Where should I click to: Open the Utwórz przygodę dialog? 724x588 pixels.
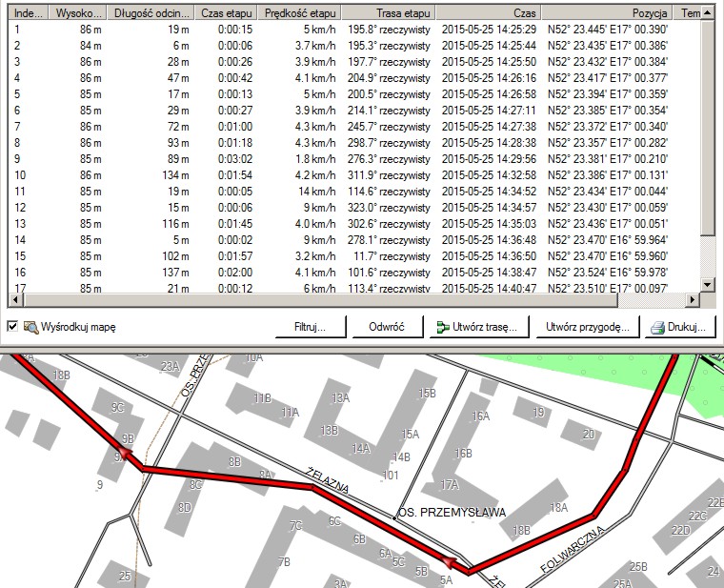pyautogui.click(x=587, y=327)
